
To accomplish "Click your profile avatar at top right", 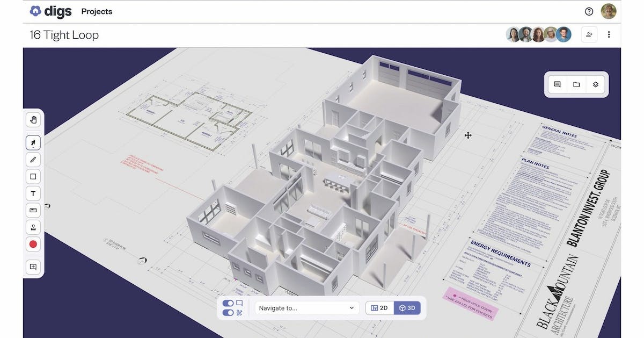I will pyautogui.click(x=609, y=11).
